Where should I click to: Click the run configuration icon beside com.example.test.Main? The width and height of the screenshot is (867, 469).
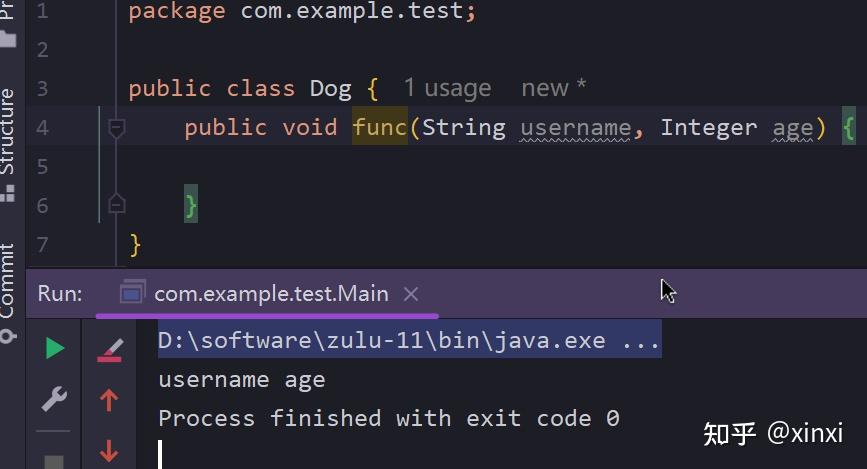tap(132, 293)
